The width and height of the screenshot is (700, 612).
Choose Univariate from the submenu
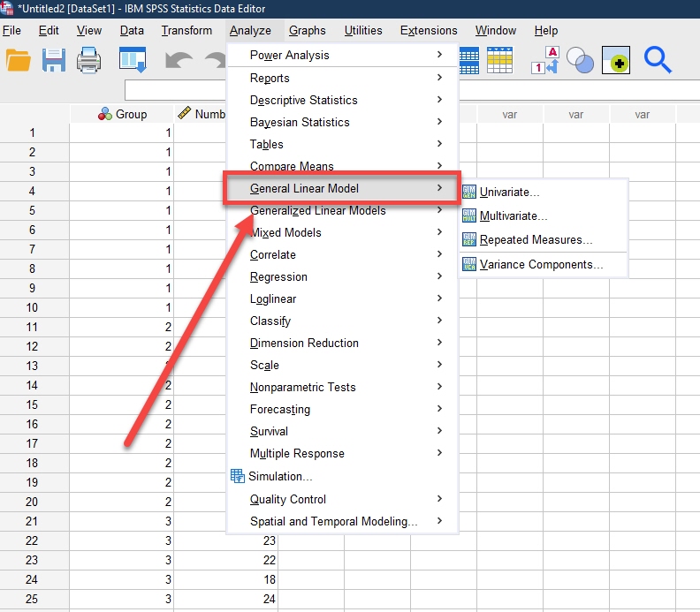pos(544,193)
